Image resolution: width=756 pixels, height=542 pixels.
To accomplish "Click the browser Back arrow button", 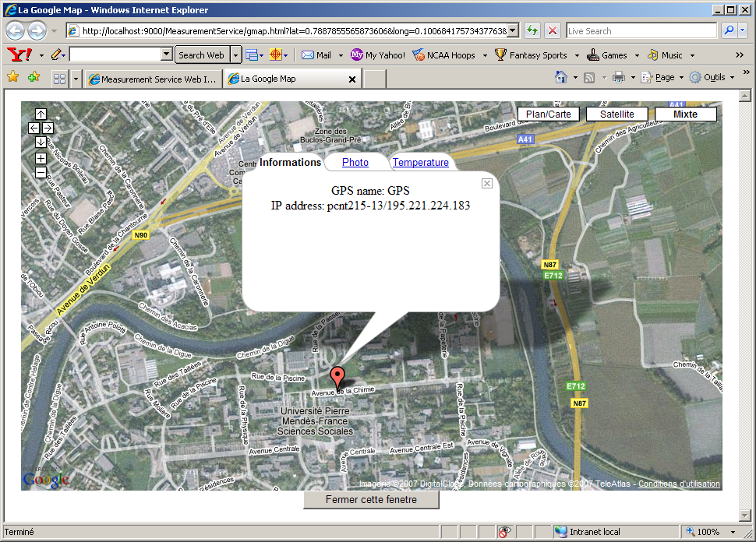I will [15, 31].
